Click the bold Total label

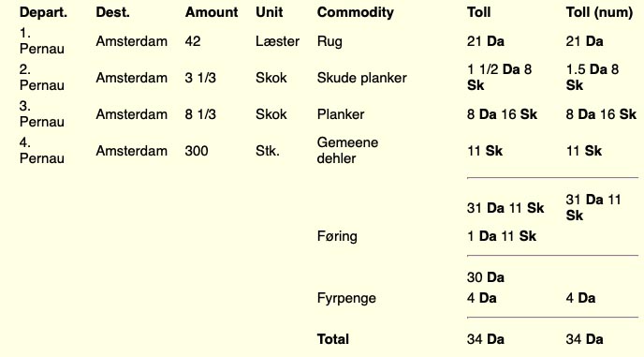[x=332, y=339]
